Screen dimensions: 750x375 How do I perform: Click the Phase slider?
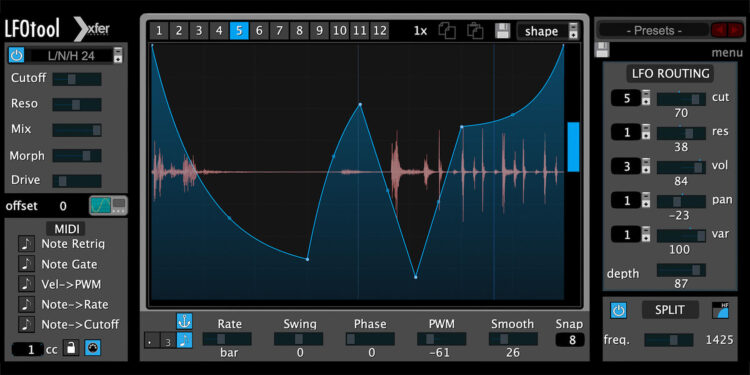pos(370,339)
